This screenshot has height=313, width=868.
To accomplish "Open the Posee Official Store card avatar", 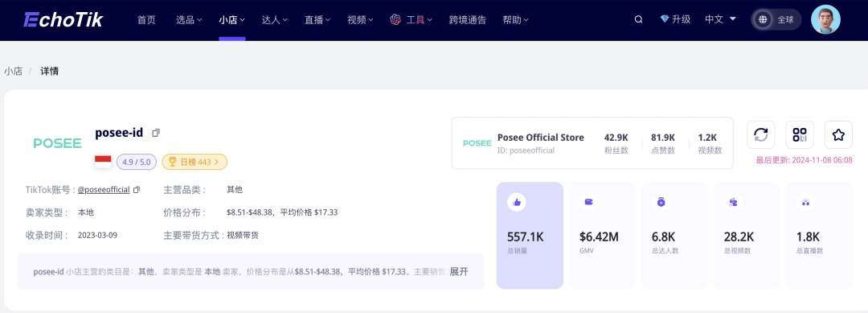I will click(x=477, y=143).
